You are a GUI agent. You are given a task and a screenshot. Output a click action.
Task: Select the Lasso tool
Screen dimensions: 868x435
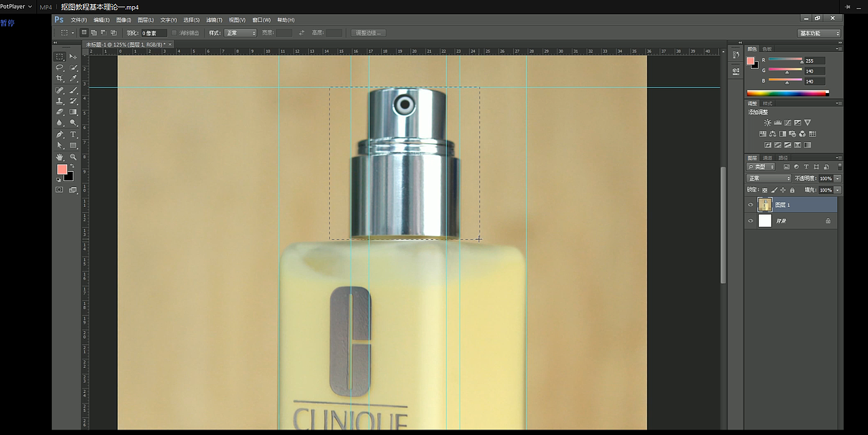pyautogui.click(x=60, y=68)
